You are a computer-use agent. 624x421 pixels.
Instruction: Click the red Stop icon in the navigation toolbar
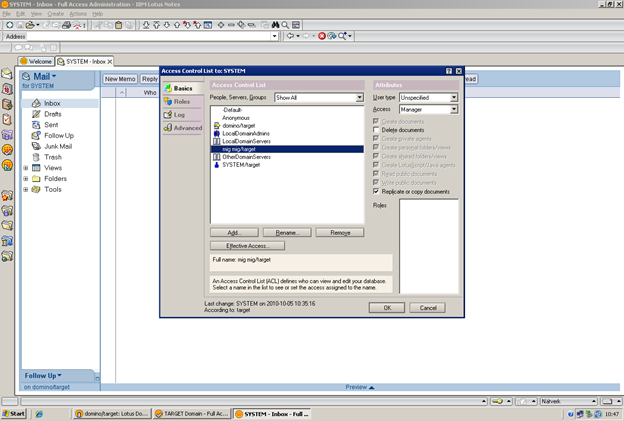tap(322, 36)
